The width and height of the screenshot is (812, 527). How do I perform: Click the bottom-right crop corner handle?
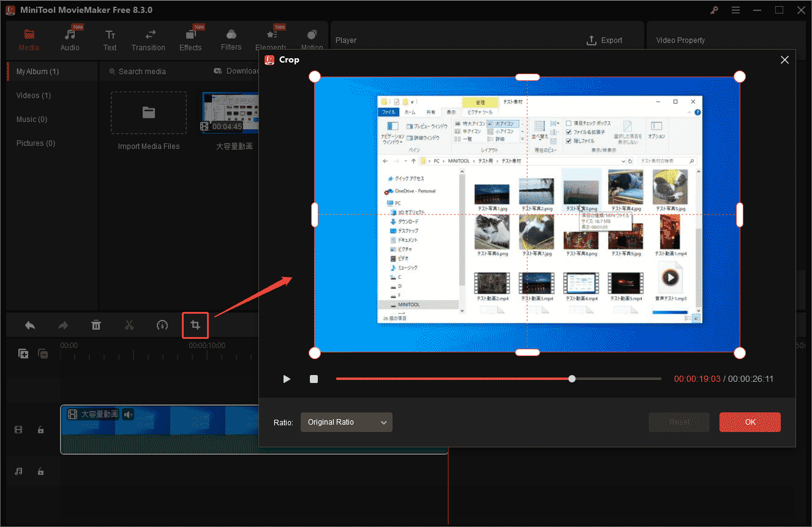coord(740,353)
